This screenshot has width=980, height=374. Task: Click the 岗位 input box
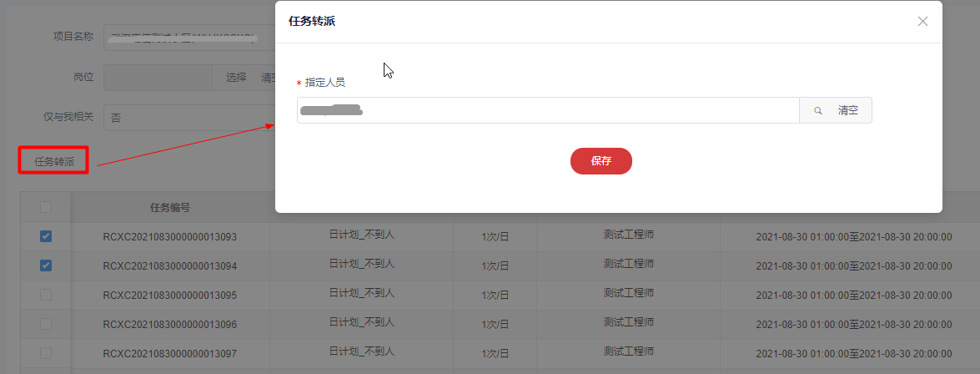click(x=158, y=78)
